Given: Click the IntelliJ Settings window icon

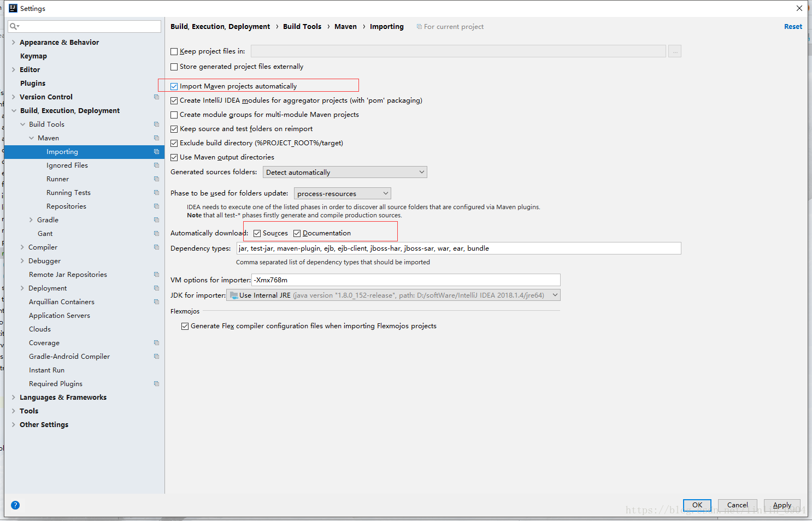Looking at the screenshot, I should 13,8.
